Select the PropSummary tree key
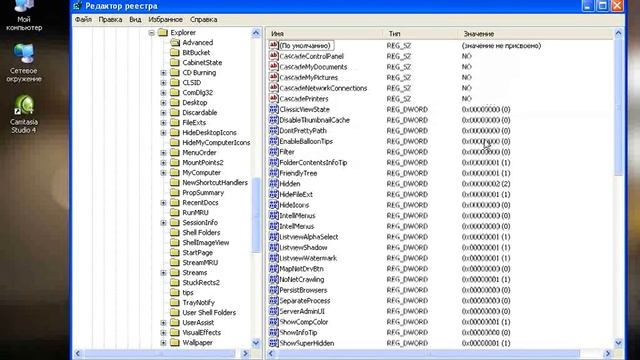 coord(203,192)
